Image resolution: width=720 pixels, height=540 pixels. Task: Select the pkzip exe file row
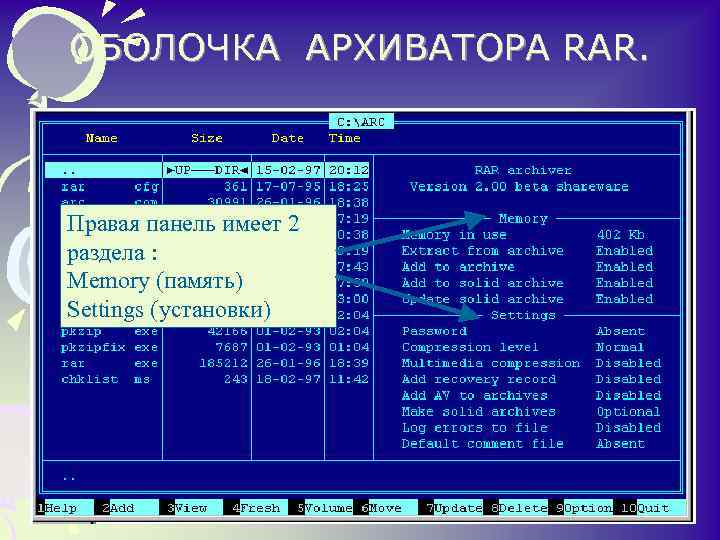pos(207,331)
